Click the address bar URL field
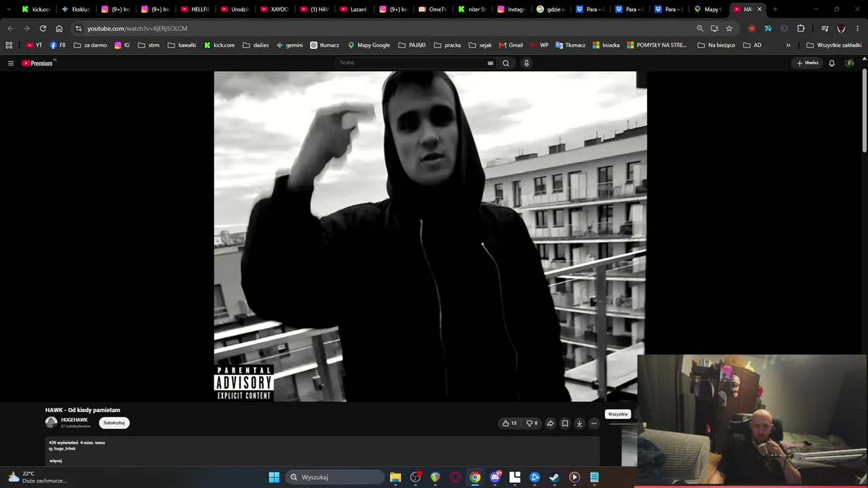Image resolution: width=868 pixels, height=488 pixels. [387, 28]
